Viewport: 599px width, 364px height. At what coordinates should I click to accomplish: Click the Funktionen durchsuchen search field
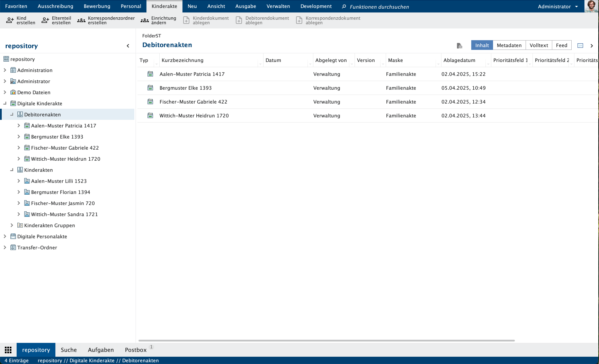pos(379,7)
